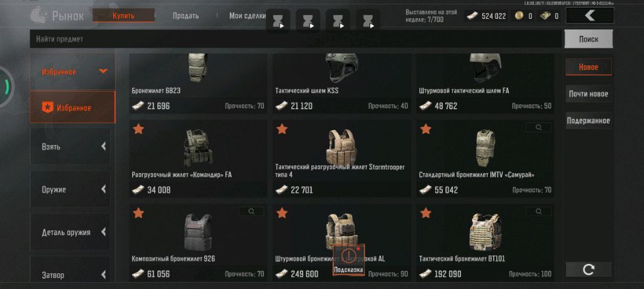Open the Мои сделки tab
644x289 pixels.
(248, 16)
